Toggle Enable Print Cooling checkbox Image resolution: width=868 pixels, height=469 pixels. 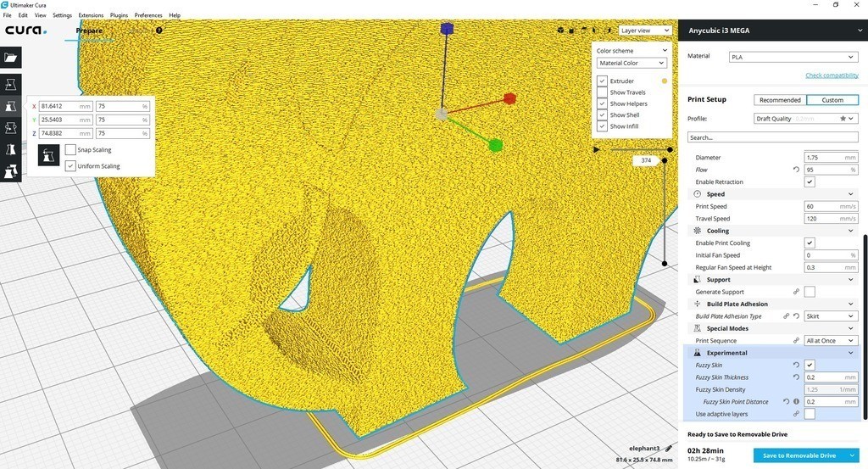click(810, 243)
